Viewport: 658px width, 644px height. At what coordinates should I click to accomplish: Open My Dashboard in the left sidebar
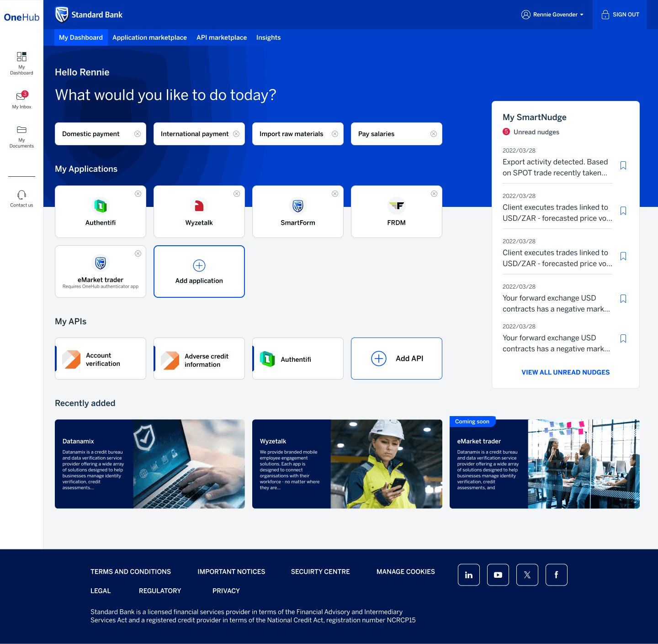click(x=21, y=63)
